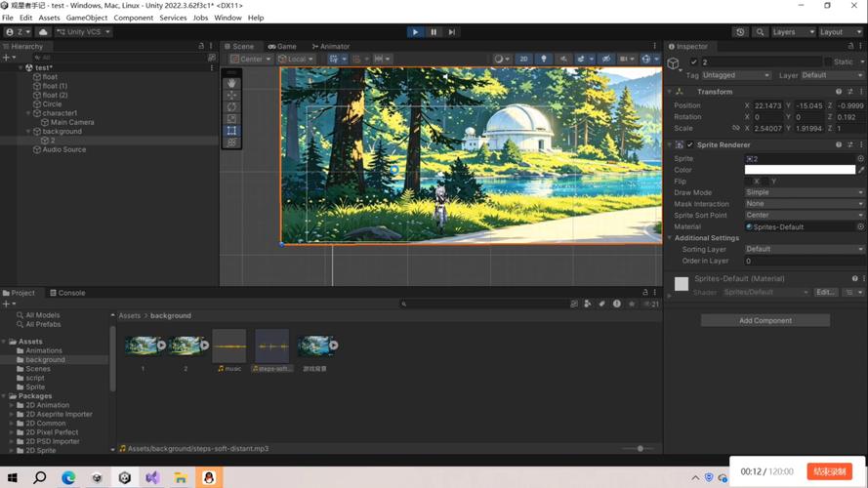Pick color with the eyedropper icon
Viewport: 868px width, 488px height.
(x=861, y=170)
